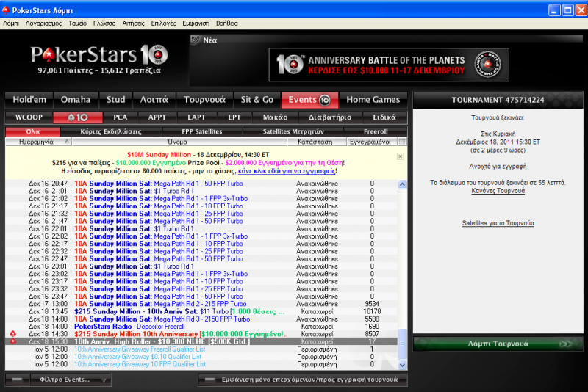
Task: Filter by FPP Satellites
Action: tap(202, 131)
